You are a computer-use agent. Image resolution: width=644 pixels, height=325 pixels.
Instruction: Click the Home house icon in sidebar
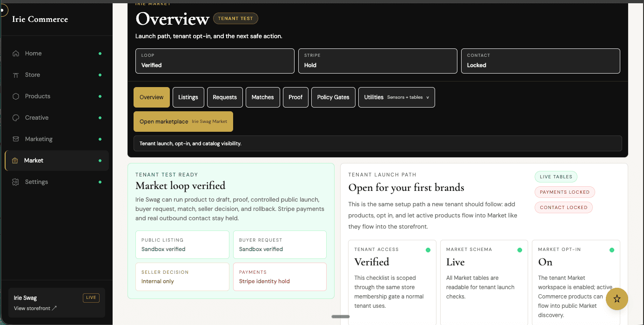coord(16,54)
